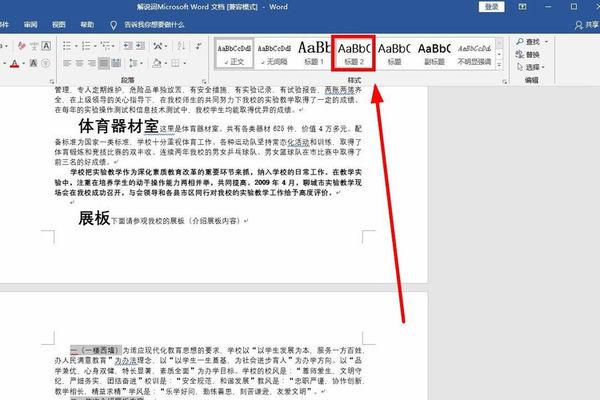Open the Multilevel List dropdown arrow
The height and width of the screenshot is (400, 600).
114,46
